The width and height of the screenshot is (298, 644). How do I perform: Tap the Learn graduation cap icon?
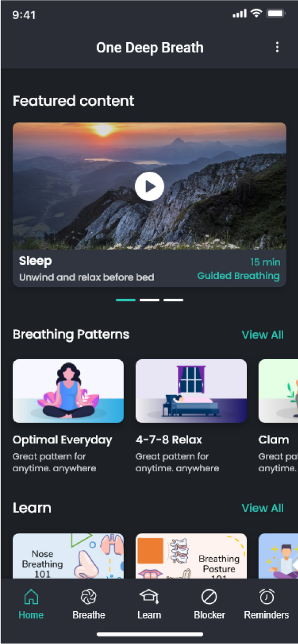click(x=149, y=596)
